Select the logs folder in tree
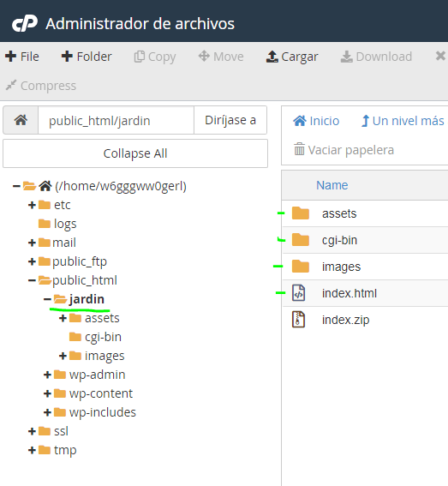448x486 pixels. pyautogui.click(x=57, y=224)
